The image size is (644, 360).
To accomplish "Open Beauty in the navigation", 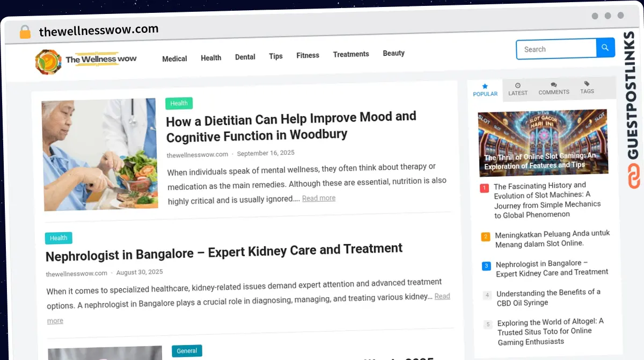I will 393,53.
